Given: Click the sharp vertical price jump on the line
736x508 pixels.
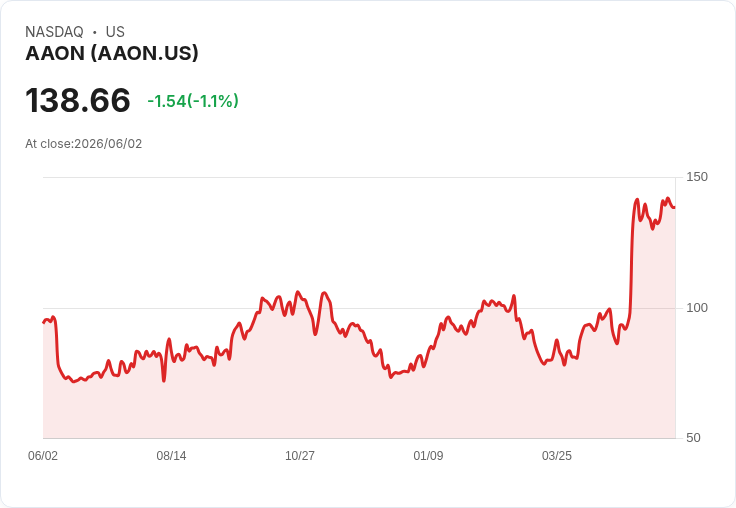Looking at the screenshot, I should [632, 263].
